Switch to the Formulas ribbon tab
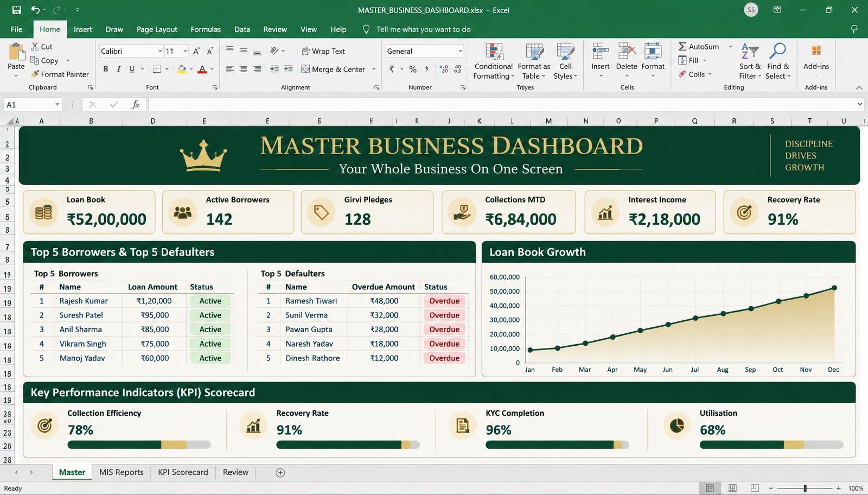 click(206, 29)
